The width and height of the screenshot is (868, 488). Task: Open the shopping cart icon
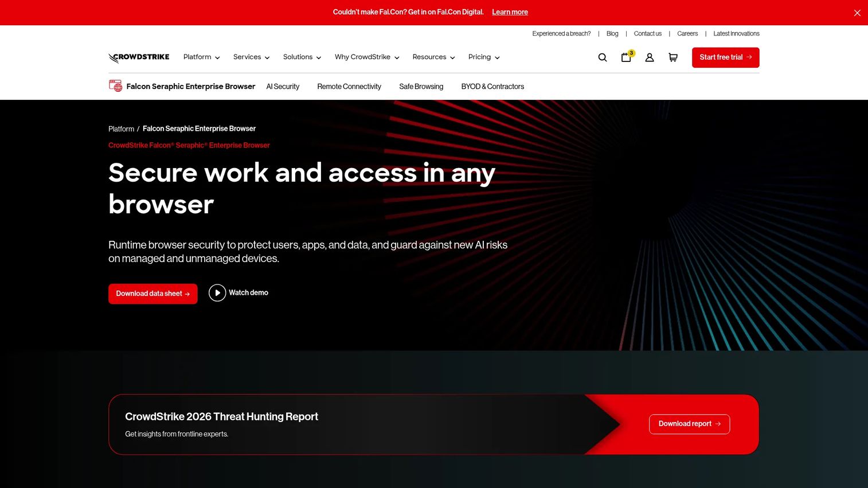(673, 57)
